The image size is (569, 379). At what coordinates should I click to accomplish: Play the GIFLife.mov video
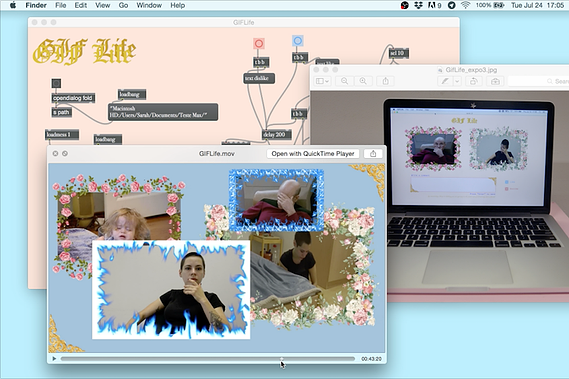[54, 359]
